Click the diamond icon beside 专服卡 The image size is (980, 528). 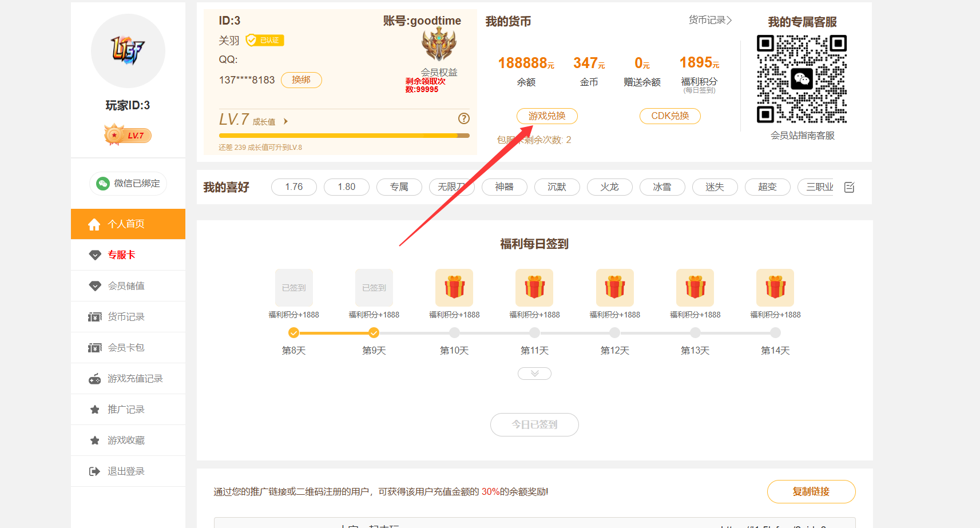(x=95, y=255)
